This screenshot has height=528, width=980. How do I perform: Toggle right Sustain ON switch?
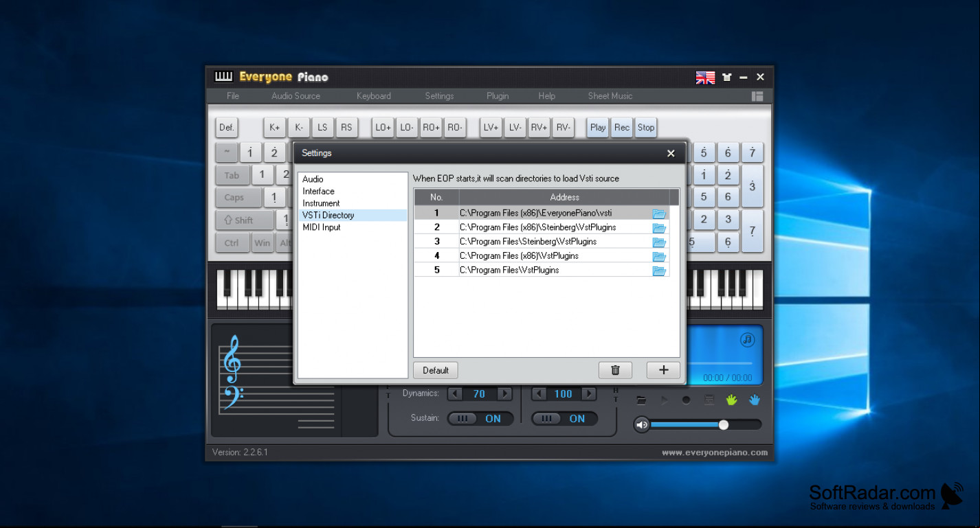click(x=565, y=419)
